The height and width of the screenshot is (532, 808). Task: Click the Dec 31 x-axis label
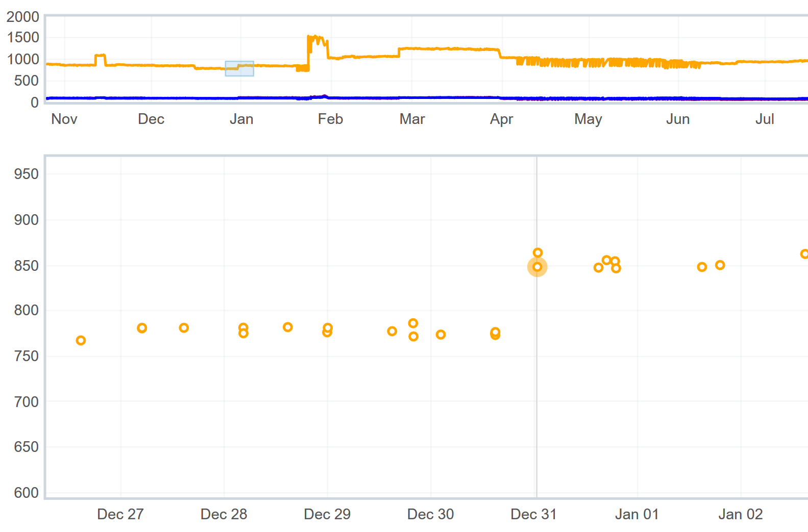point(533,514)
